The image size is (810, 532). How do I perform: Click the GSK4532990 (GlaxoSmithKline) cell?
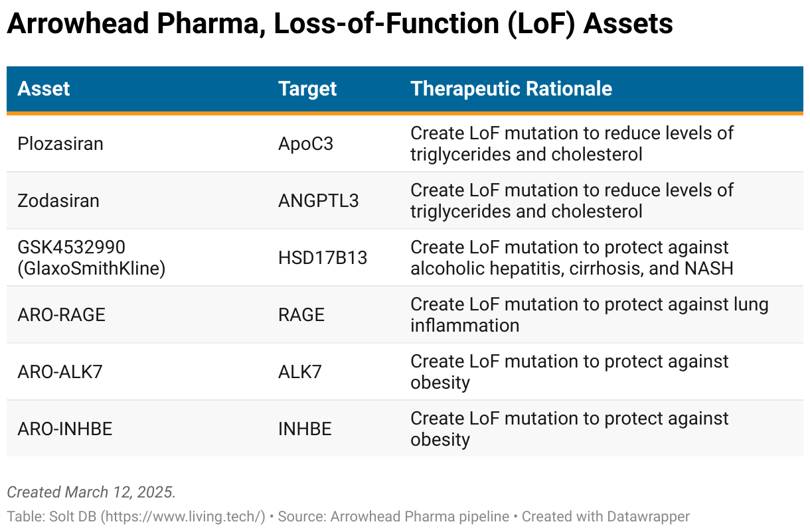[91, 258]
